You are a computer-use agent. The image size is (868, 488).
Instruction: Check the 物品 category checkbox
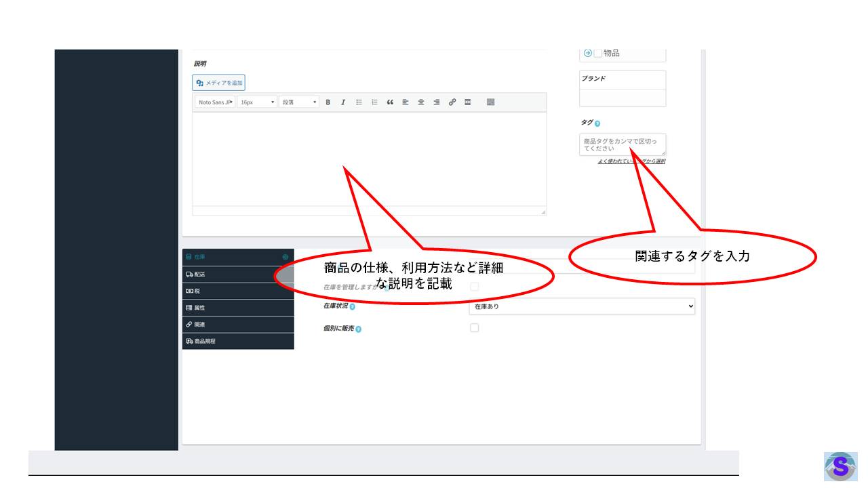click(597, 53)
